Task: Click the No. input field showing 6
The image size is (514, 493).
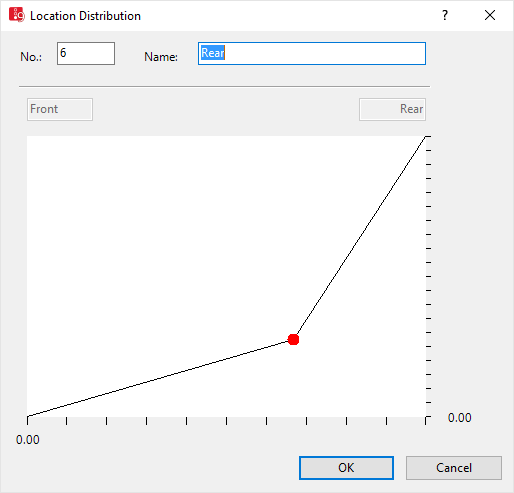Action: 86,53
